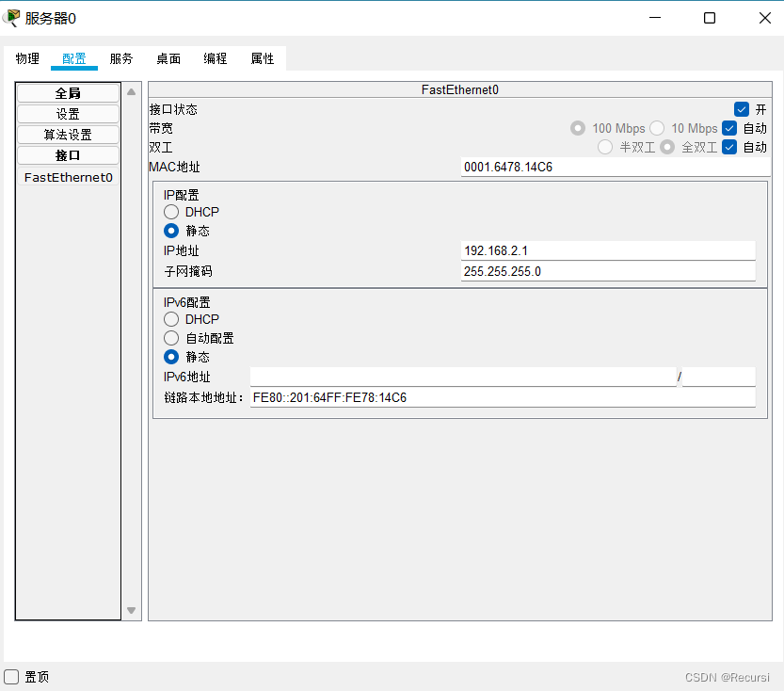Toggle the 双工 自动 checkbox
The image size is (784, 691).
pyautogui.click(x=729, y=147)
